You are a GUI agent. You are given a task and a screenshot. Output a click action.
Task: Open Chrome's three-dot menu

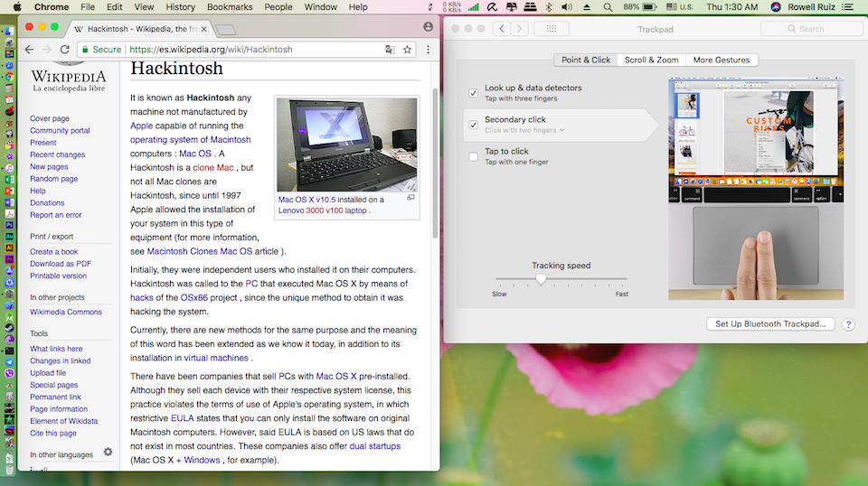click(x=428, y=49)
